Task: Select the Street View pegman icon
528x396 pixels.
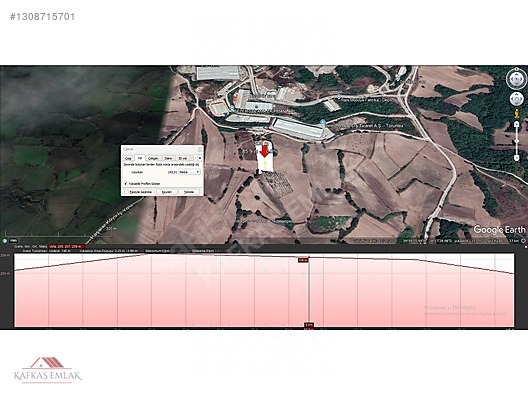Action: [x=517, y=113]
